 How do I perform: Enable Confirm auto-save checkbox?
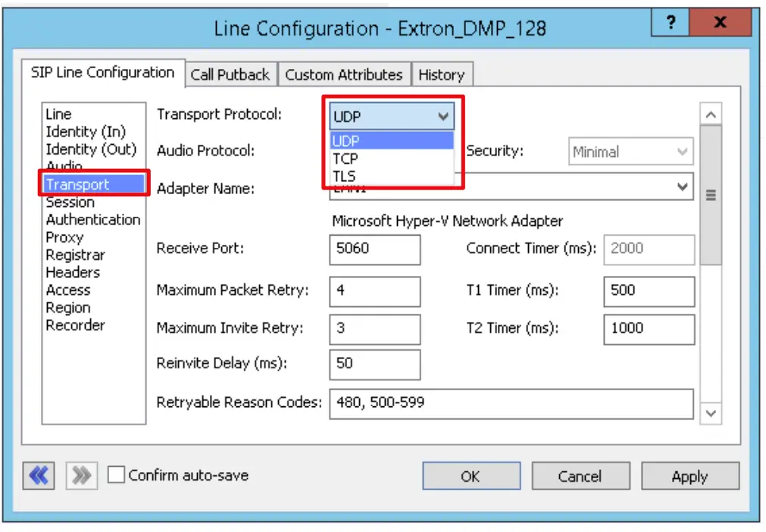pos(116,475)
